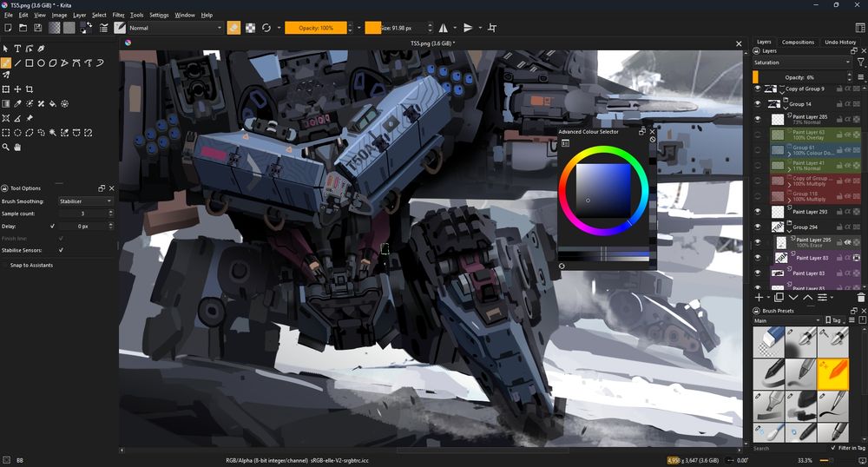
Task: Select the Gradient tool
Action: pos(5,103)
